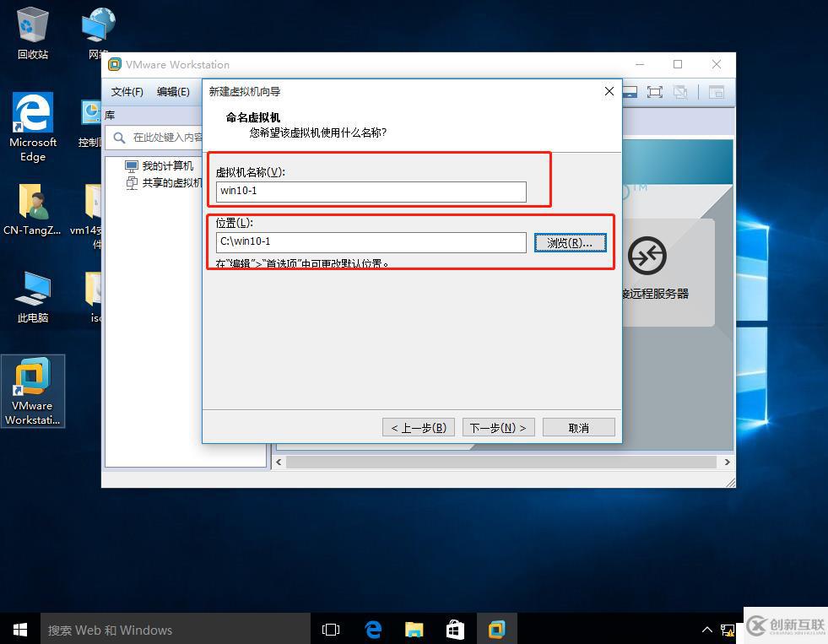This screenshot has width=828, height=644.
Task: Click the Task View taskbar icon
Action: coord(331,629)
